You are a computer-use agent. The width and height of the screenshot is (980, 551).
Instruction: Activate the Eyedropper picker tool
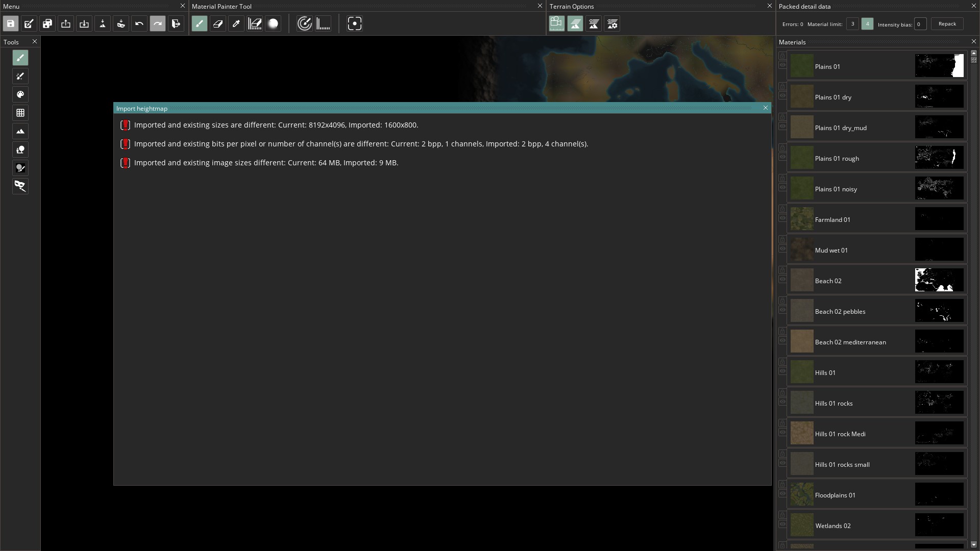[x=236, y=23]
